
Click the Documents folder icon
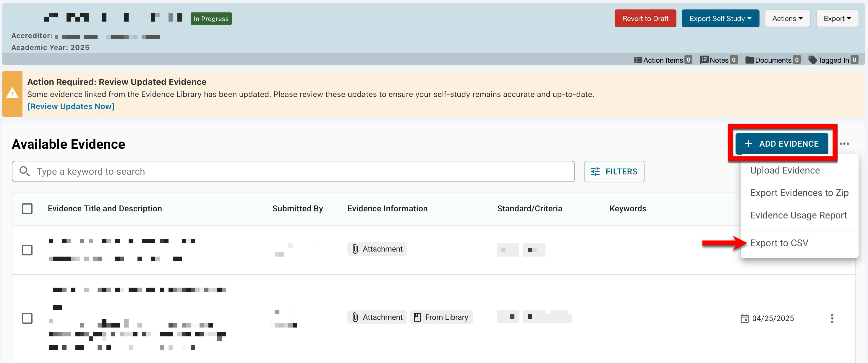(750, 60)
